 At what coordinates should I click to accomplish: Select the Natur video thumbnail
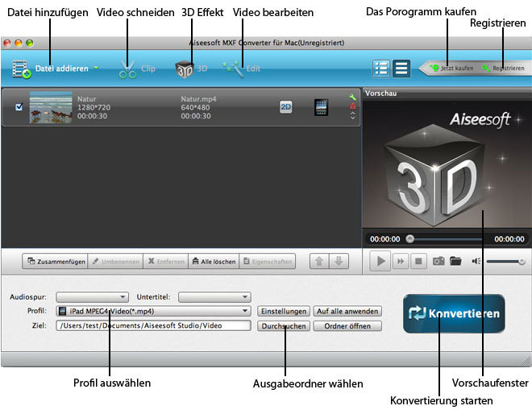[x=51, y=107]
